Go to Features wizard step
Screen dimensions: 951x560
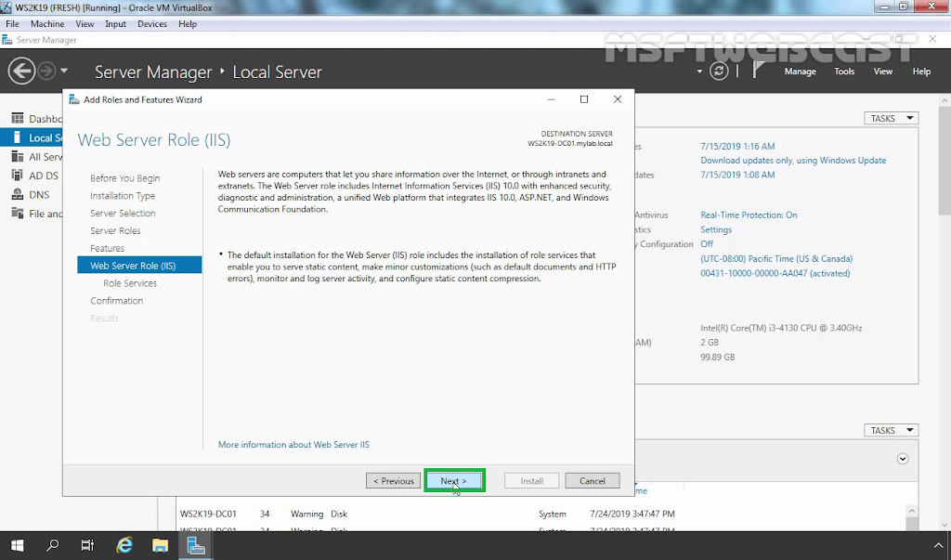(108, 248)
